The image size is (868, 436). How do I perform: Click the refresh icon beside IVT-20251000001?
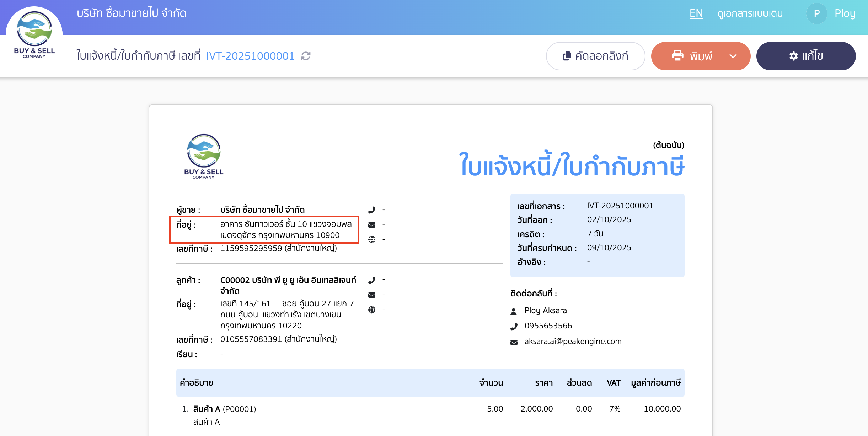click(306, 56)
